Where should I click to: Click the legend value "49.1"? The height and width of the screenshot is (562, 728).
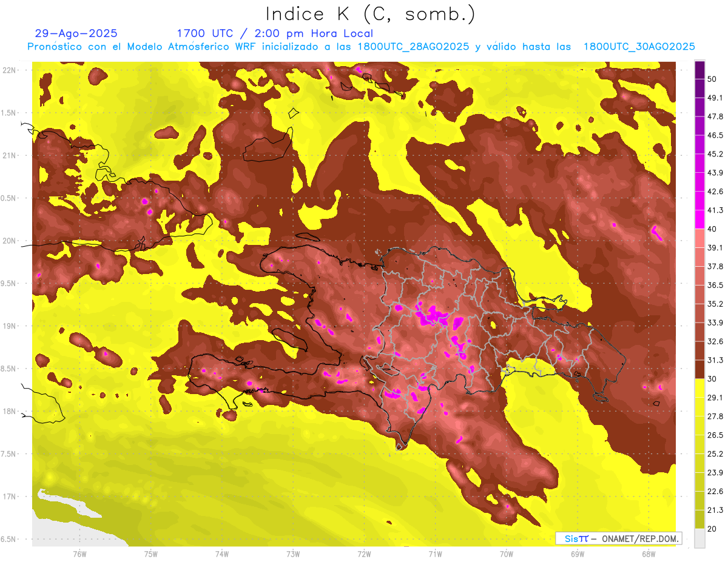[x=715, y=98]
